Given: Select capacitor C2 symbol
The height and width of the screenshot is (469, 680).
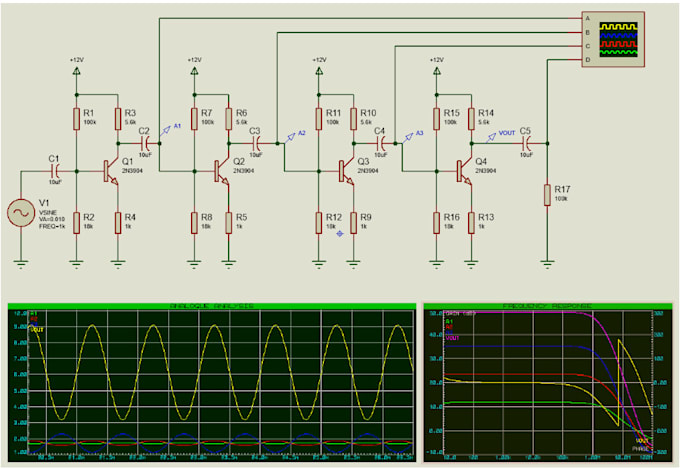Looking at the screenshot, I should pyautogui.click(x=145, y=143).
